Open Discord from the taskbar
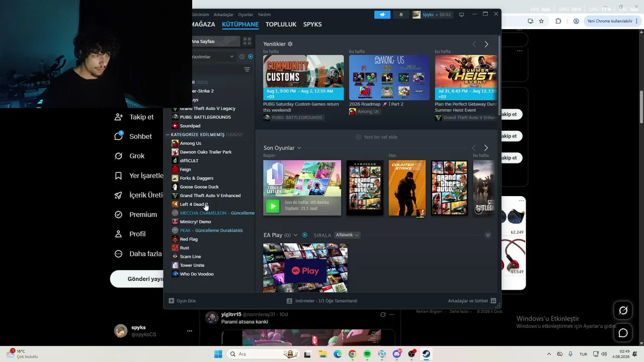 point(397,354)
